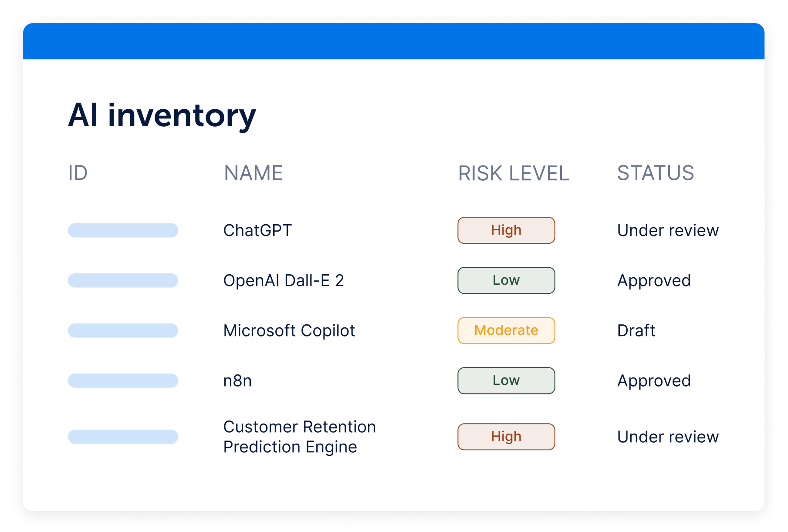Select the Low risk badge for OpenAI Dall-E 2

point(506,280)
